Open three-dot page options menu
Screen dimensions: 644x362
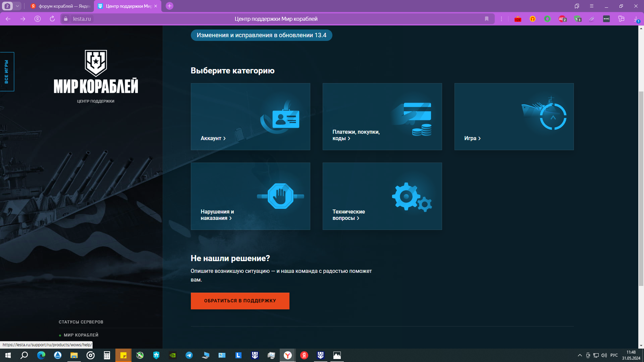click(501, 19)
